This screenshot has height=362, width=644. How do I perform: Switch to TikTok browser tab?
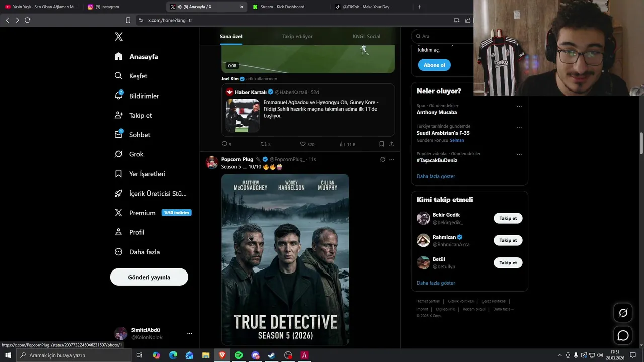[371, 7]
